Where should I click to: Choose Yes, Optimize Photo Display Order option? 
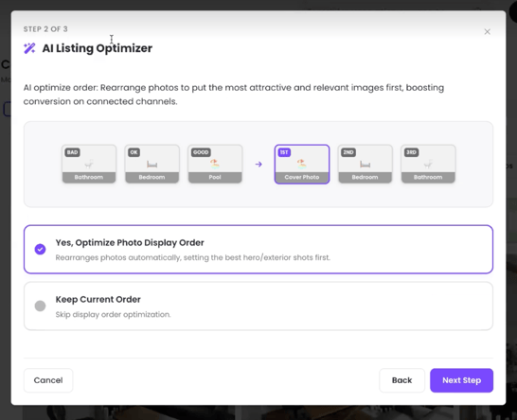coord(258,250)
